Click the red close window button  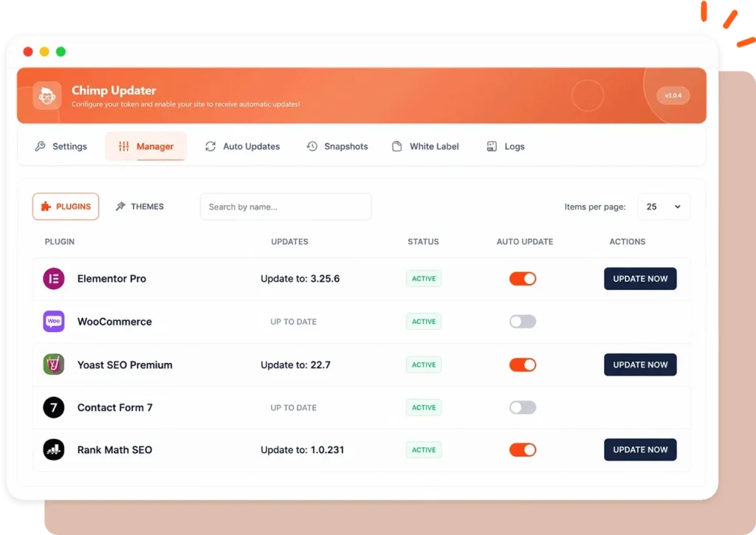28,52
